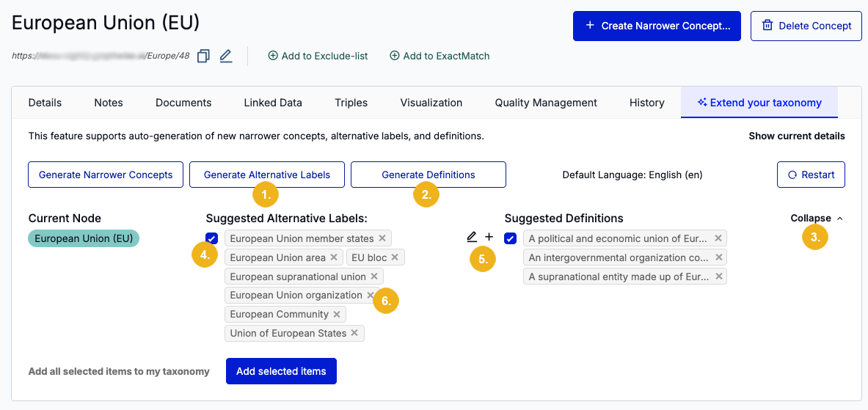Go to the Visualization tab
868x410 pixels.
[431, 103]
